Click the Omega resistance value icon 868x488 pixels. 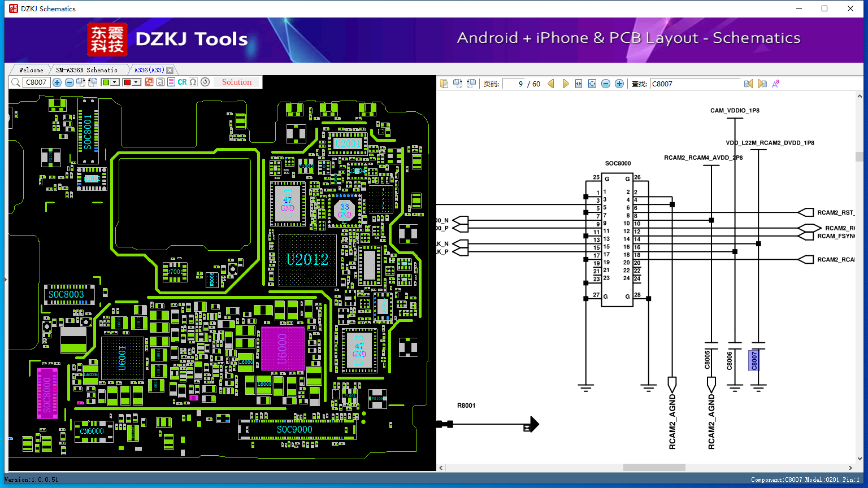pyautogui.click(x=193, y=82)
